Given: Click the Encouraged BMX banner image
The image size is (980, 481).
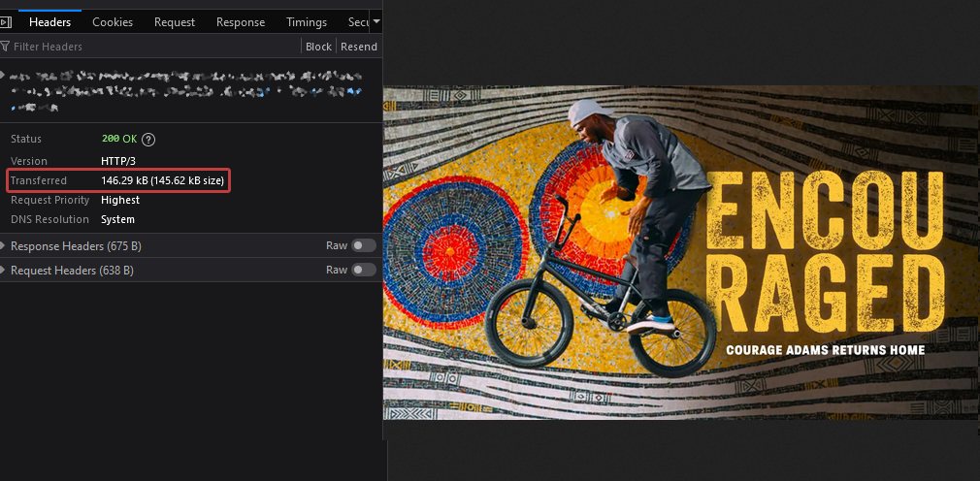Looking at the screenshot, I should 681,252.
